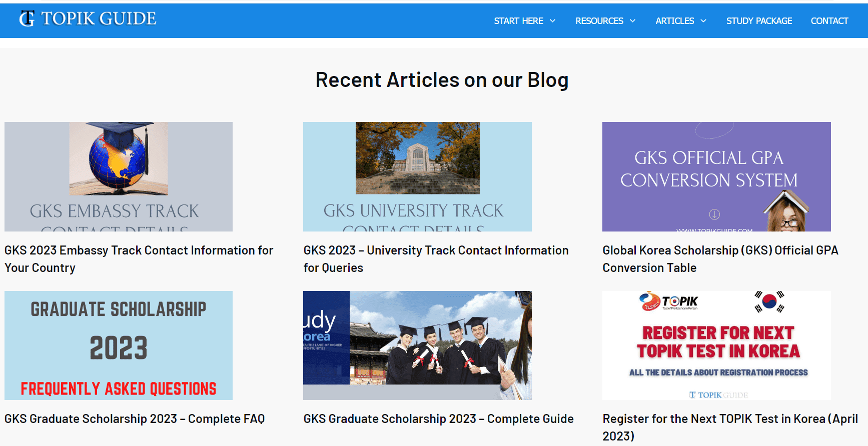
Task: Open Global Korea Scholarship Official GPA Conversion Table
Action: (720, 259)
